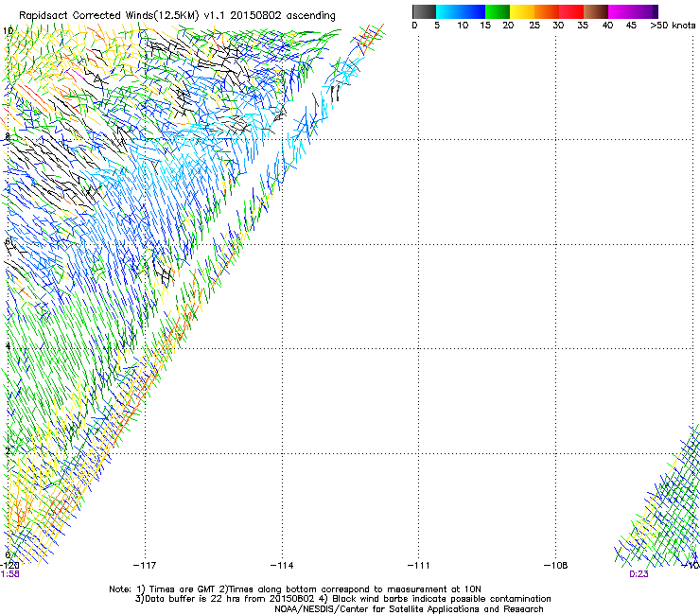Click the '25' legend scale label

pyautogui.click(x=534, y=26)
